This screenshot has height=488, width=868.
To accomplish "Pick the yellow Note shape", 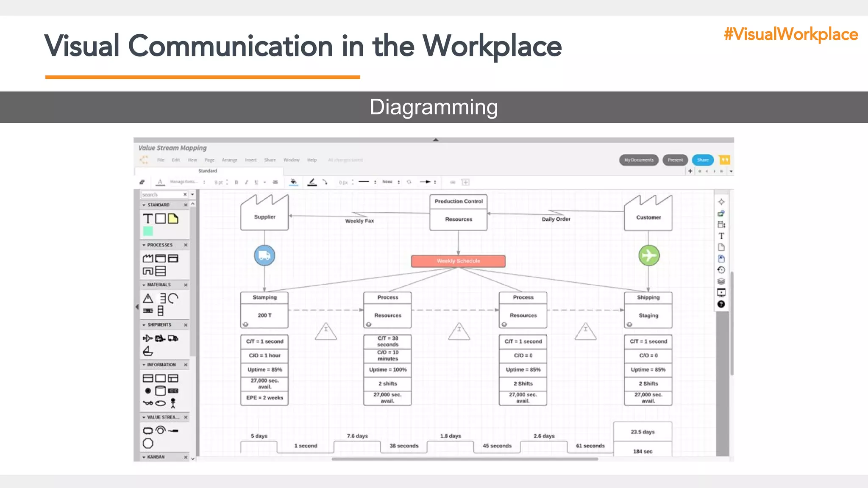I will click(173, 219).
